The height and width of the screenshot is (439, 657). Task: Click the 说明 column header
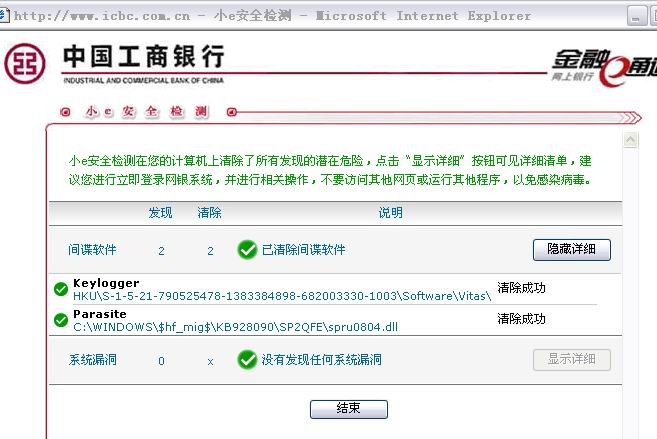coord(391,212)
